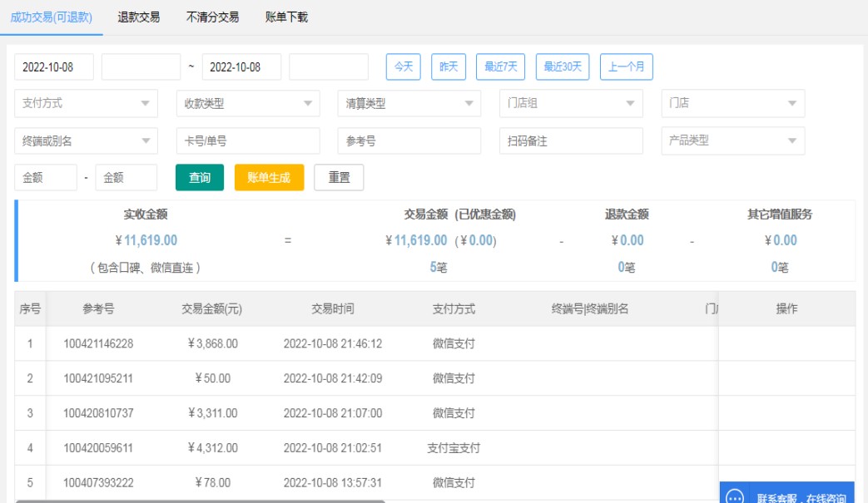Viewport: 868px width, 503px height.
Task: Open the 产品类型 dropdown
Action: [732, 141]
